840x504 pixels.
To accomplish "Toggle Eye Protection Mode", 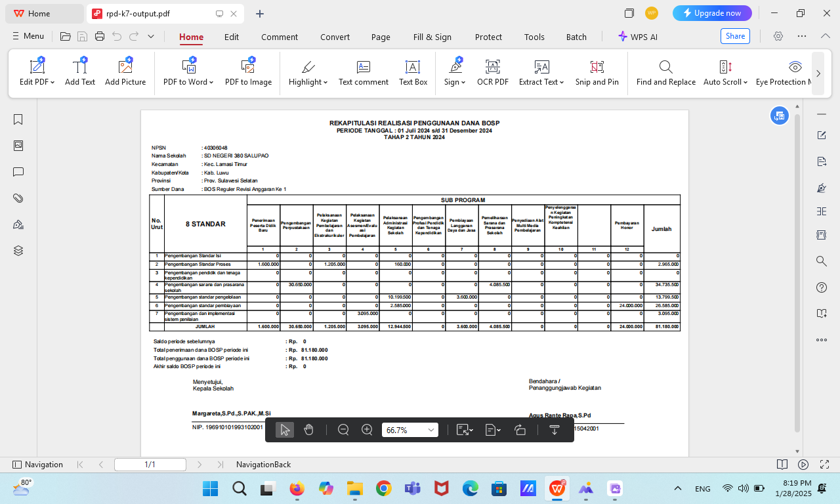I will coord(795,72).
